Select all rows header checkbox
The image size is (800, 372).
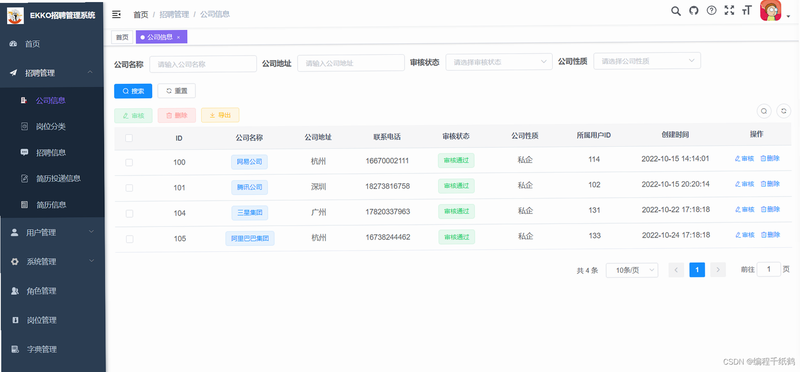point(129,138)
